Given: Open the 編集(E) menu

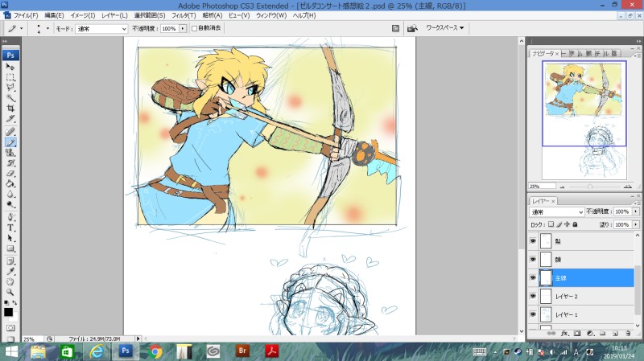Looking at the screenshot, I should 54,15.
